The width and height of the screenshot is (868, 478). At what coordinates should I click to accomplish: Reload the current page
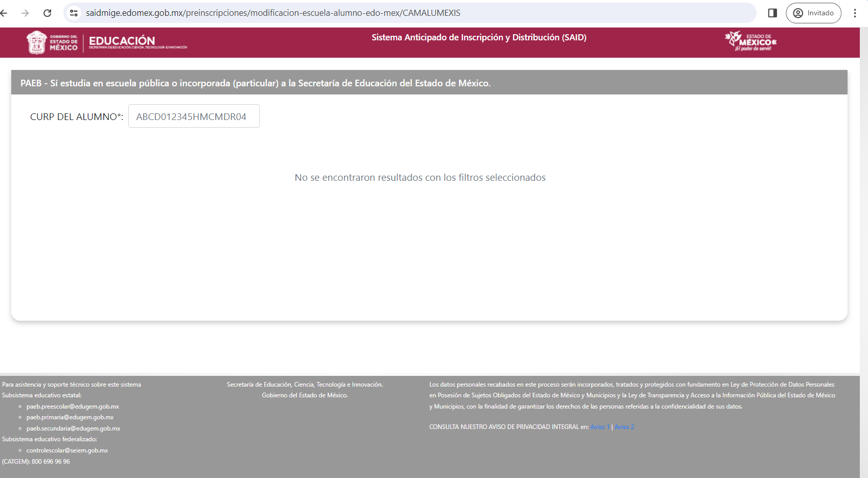tap(47, 13)
